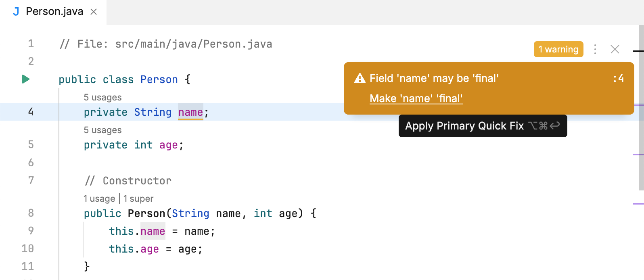Screen dimensions: 644x280
Task: Open the "1 super" hint above the constructor
Action: point(138,199)
